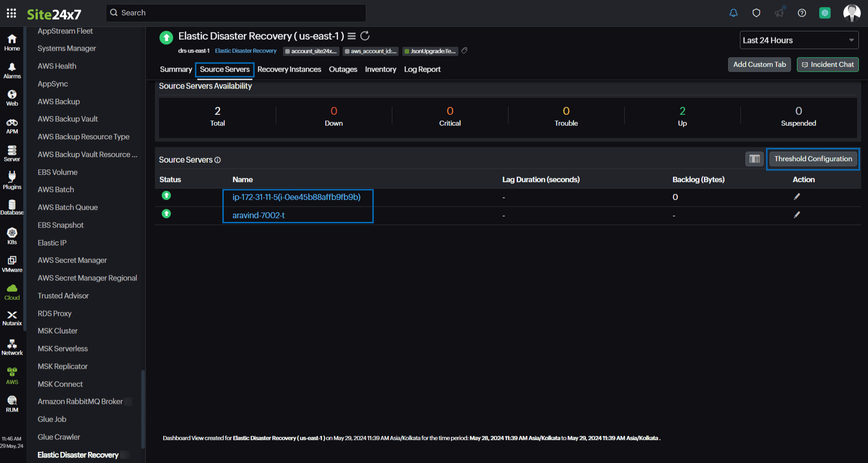
Task: Click in the Search input field
Action: (237, 13)
